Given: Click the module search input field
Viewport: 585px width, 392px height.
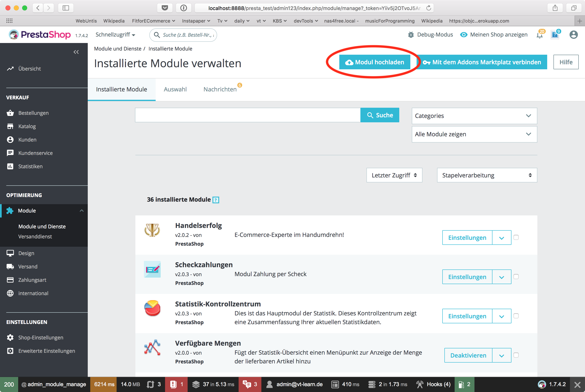Looking at the screenshot, I should pyautogui.click(x=247, y=115).
